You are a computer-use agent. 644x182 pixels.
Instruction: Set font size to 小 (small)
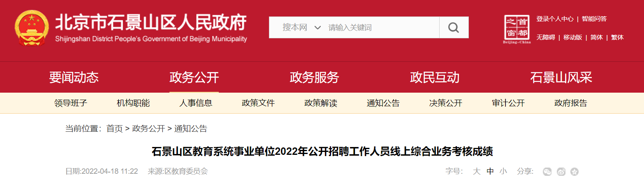point(503,171)
